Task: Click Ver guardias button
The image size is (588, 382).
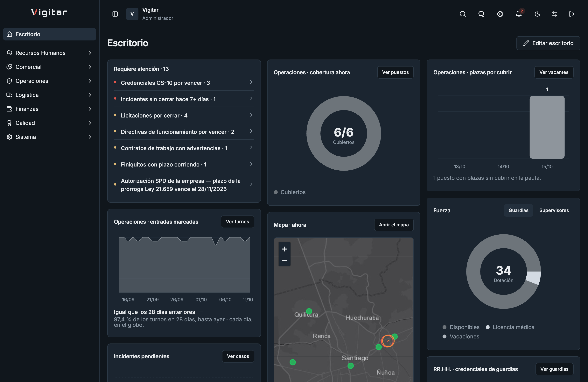Action: click(x=554, y=369)
